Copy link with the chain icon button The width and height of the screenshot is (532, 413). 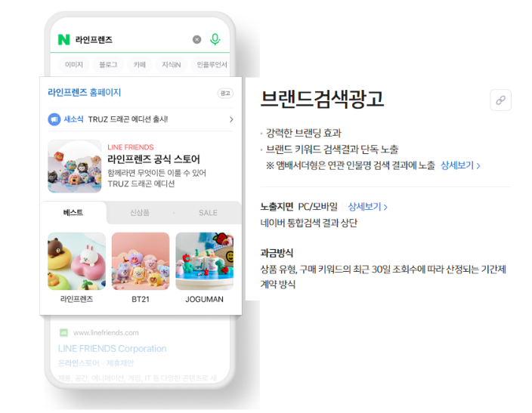[x=500, y=100]
